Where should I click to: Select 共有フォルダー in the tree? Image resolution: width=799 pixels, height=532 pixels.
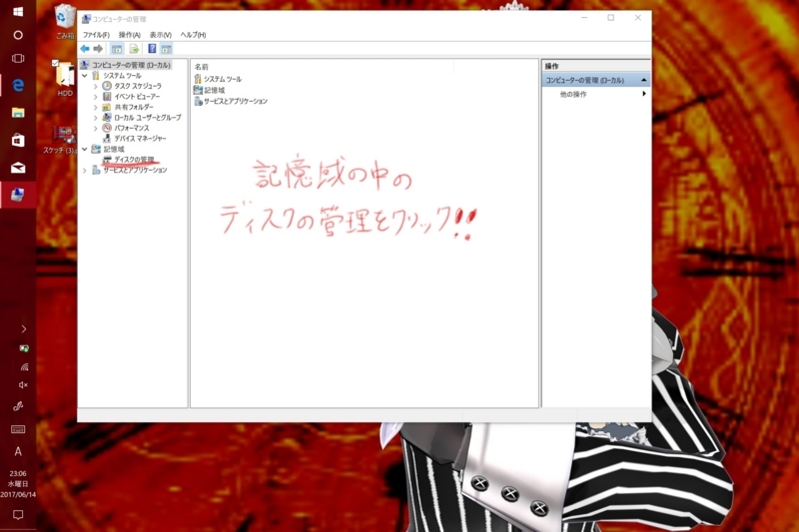coord(134,107)
